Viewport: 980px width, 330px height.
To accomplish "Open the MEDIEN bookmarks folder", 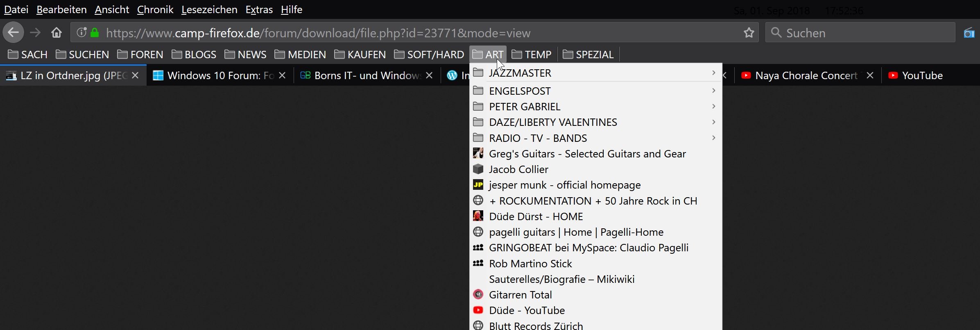I will tap(301, 55).
